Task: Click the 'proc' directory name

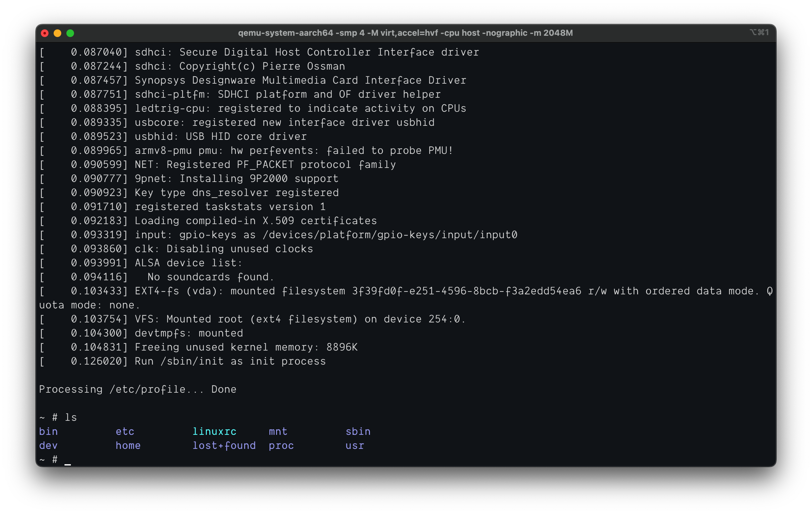Action: 281,446
